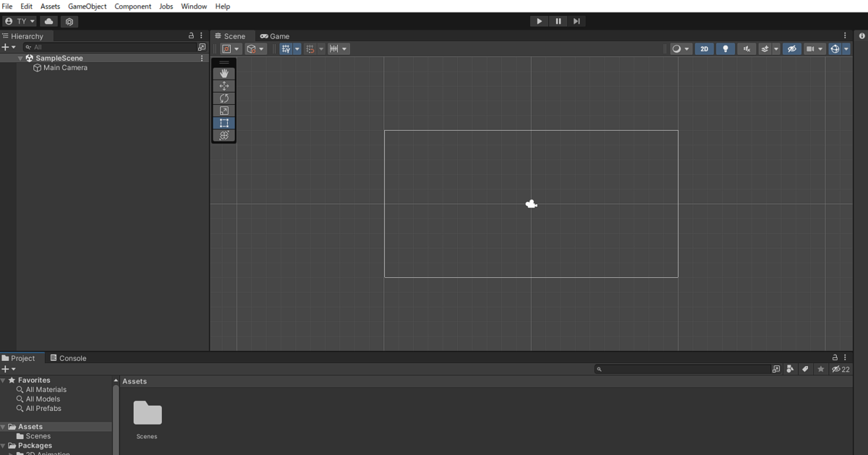
Task: Focus the Project search field
Action: coord(682,369)
